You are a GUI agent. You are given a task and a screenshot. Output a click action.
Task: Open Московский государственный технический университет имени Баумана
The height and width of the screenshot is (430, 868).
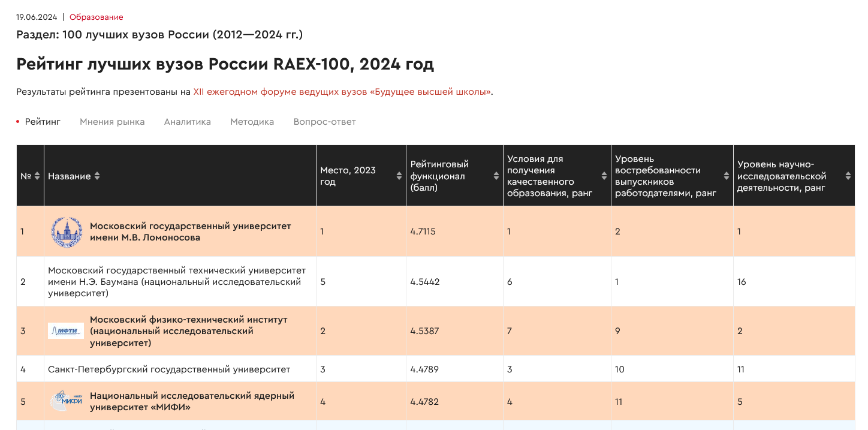tap(177, 282)
